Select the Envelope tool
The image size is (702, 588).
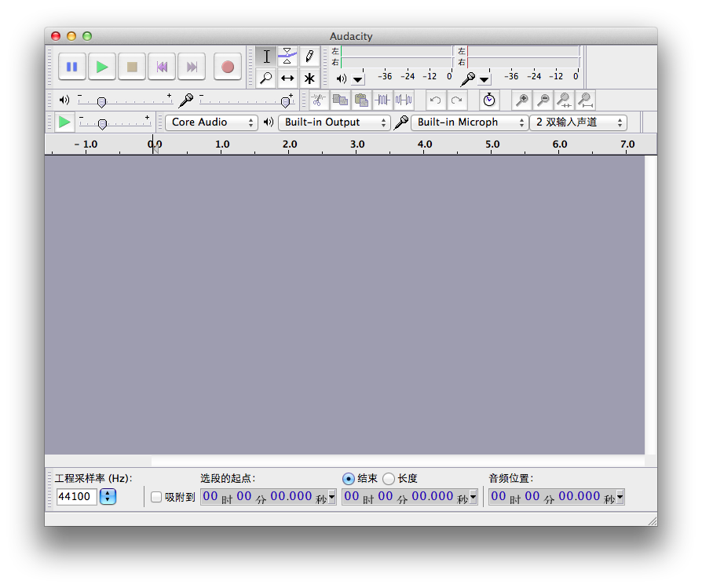click(x=287, y=57)
